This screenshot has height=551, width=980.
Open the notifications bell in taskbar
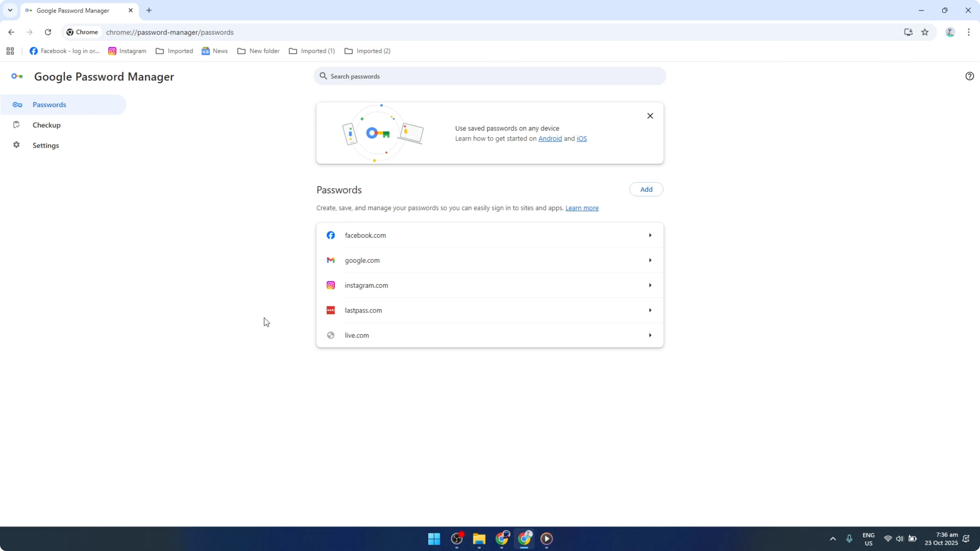point(966,538)
